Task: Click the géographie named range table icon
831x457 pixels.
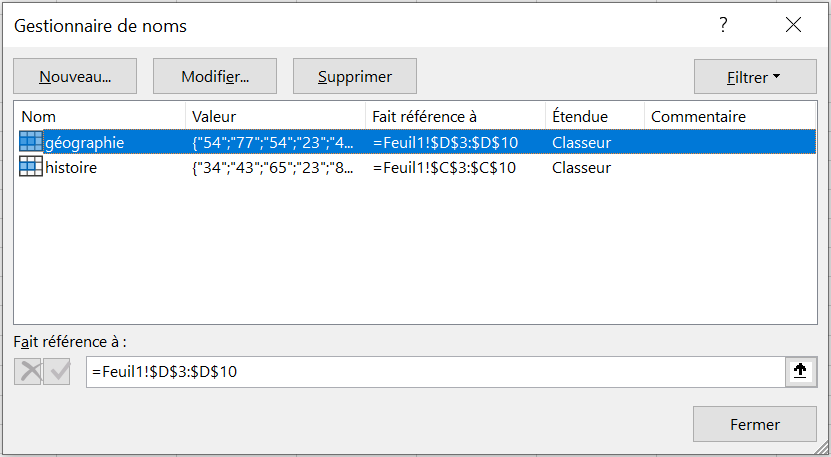Action: (x=31, y=142)
